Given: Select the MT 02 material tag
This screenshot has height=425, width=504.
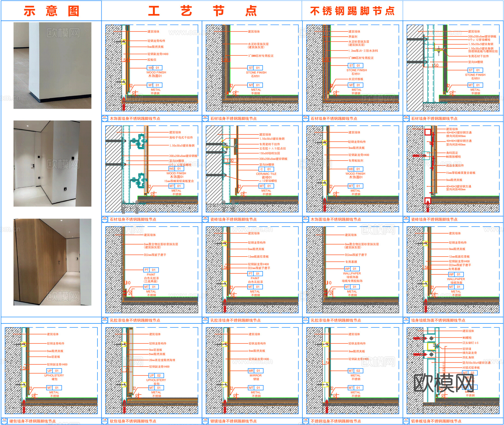Looking at the screenshot, I should (x=355, y=371).
